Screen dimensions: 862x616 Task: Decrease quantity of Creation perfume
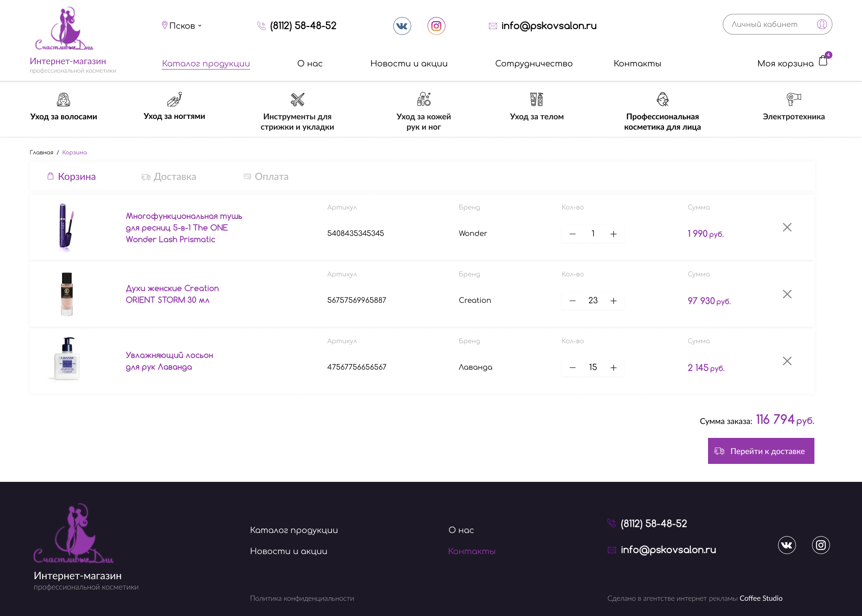572,301
